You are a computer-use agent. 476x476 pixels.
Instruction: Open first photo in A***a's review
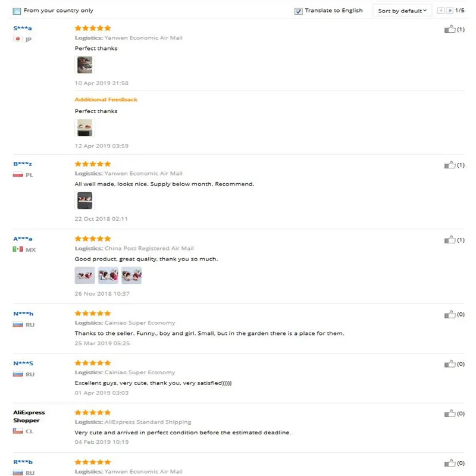click(84, 275)
